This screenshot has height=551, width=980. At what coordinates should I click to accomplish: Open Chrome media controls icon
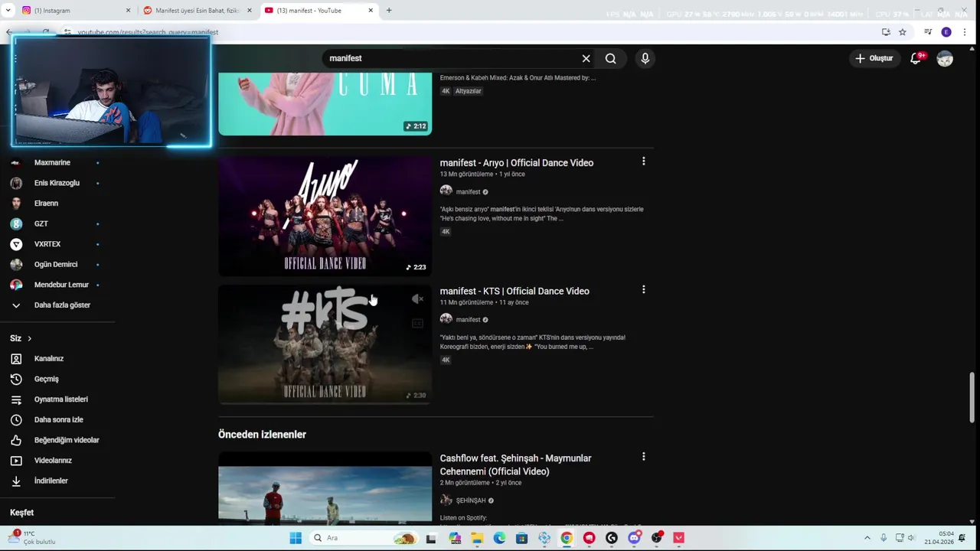pyautogui.click(x=928, y=32)
